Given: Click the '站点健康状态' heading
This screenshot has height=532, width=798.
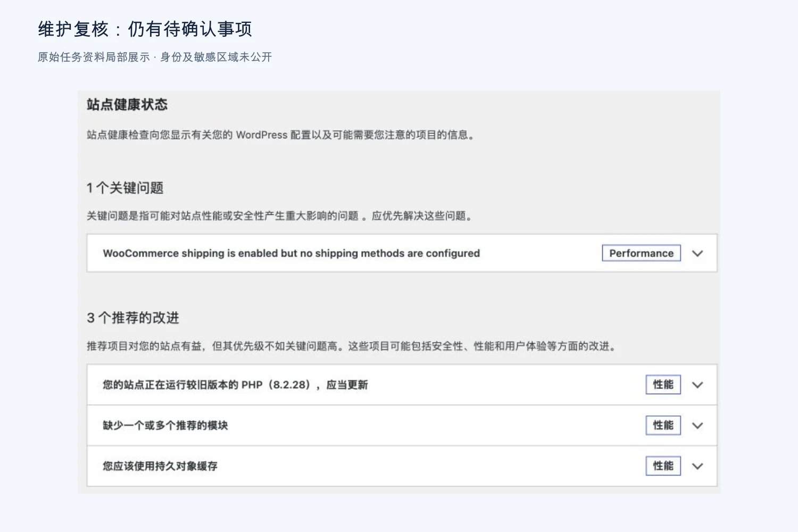Looking at the screenshot, I should coord(127,105).
